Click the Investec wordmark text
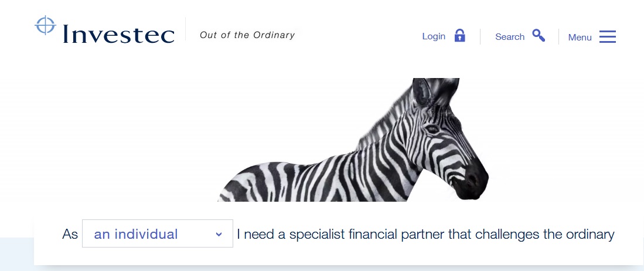This screenshot has width=644, height=271. 118,33
